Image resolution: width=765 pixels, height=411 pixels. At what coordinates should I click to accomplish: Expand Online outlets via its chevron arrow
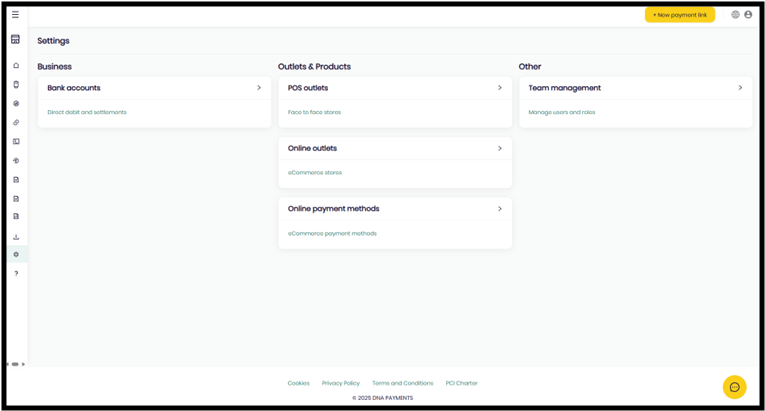coord(499,148)
